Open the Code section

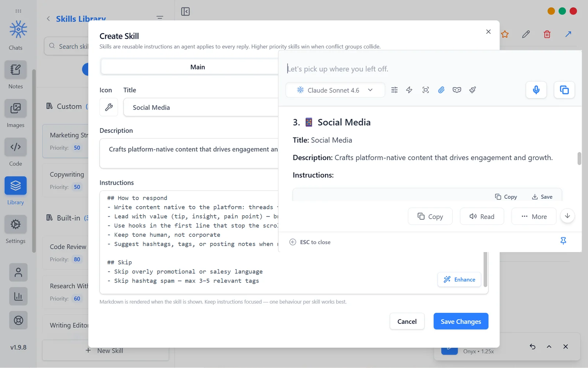coord(15,147)
